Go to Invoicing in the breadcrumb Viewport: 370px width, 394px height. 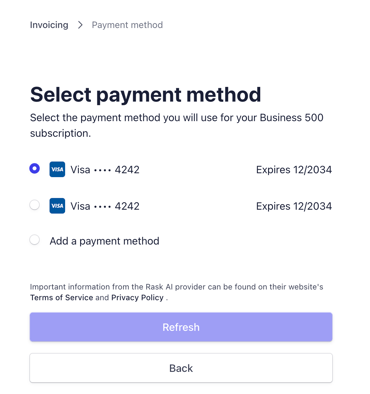click(x=49, y=25)
